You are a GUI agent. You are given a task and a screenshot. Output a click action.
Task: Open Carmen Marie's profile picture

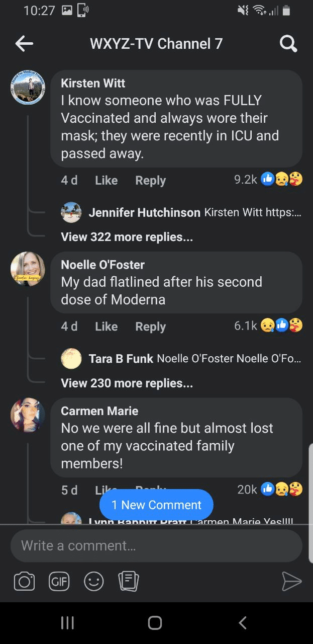28,415
